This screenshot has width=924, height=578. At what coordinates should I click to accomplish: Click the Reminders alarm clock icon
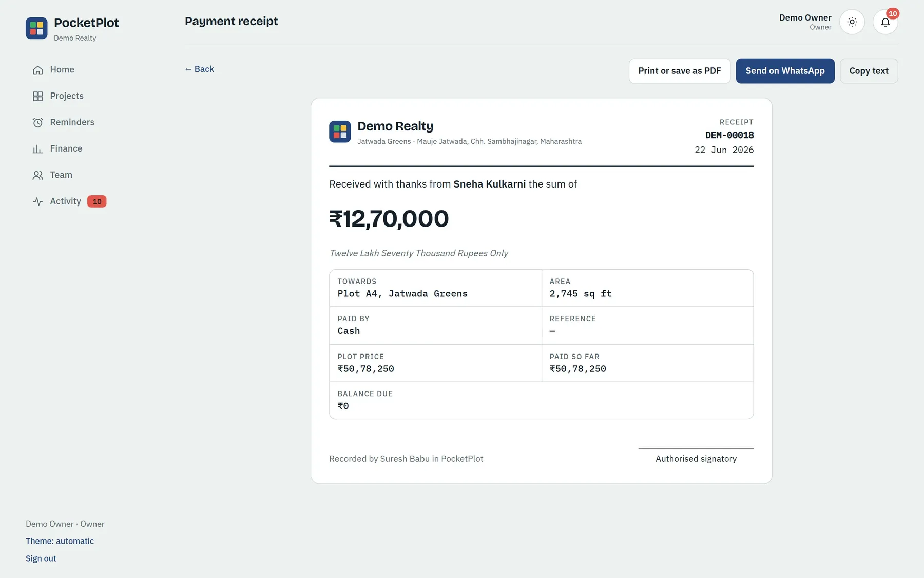(37, 122)
